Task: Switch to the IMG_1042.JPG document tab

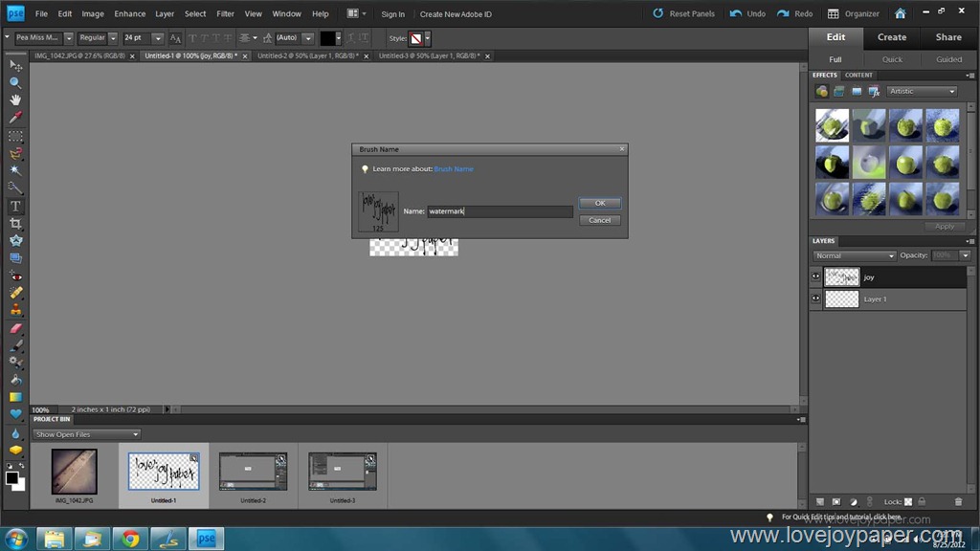Action: pyautogui.click(x=79, y=55)
